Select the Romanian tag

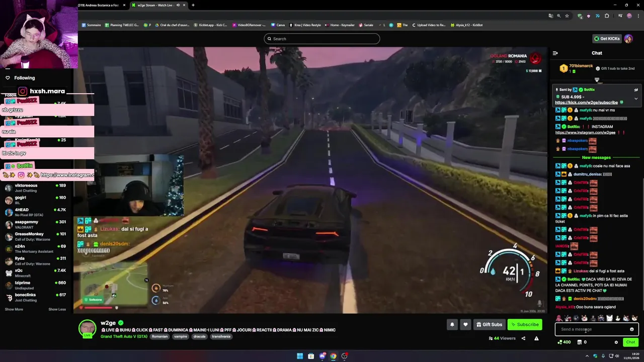tap(159, 336)
